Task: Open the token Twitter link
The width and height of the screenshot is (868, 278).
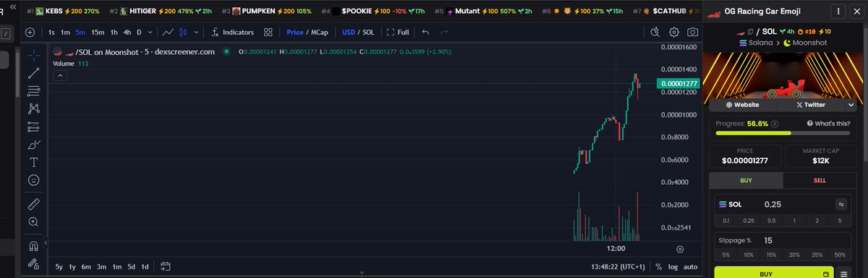Action: (810, 105)
